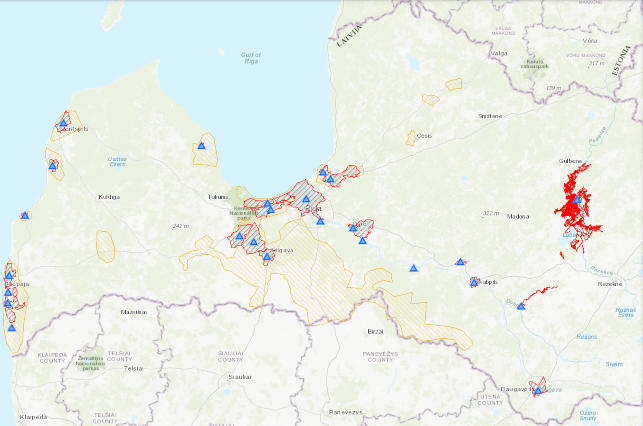The width and height of the screenshot is (643, 426).
Task: Select the warning marker inside Gulbene flood area
Action: pos(577,199)
